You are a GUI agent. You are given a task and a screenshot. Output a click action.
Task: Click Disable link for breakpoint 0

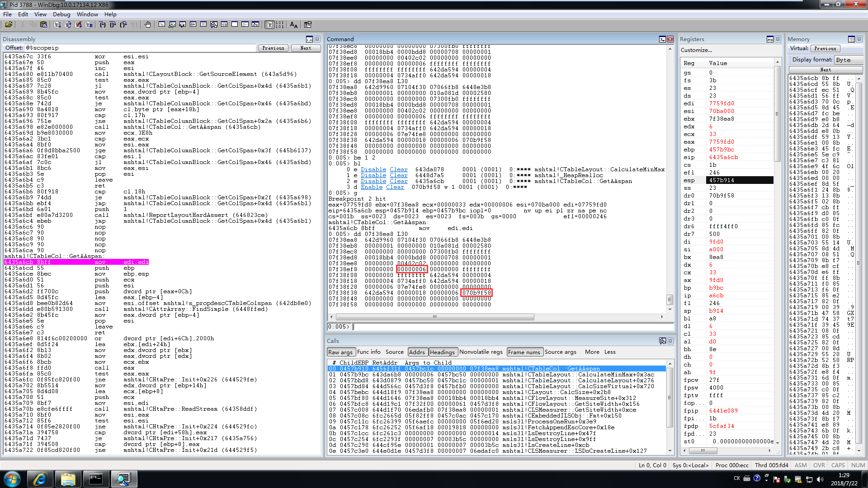373,169
